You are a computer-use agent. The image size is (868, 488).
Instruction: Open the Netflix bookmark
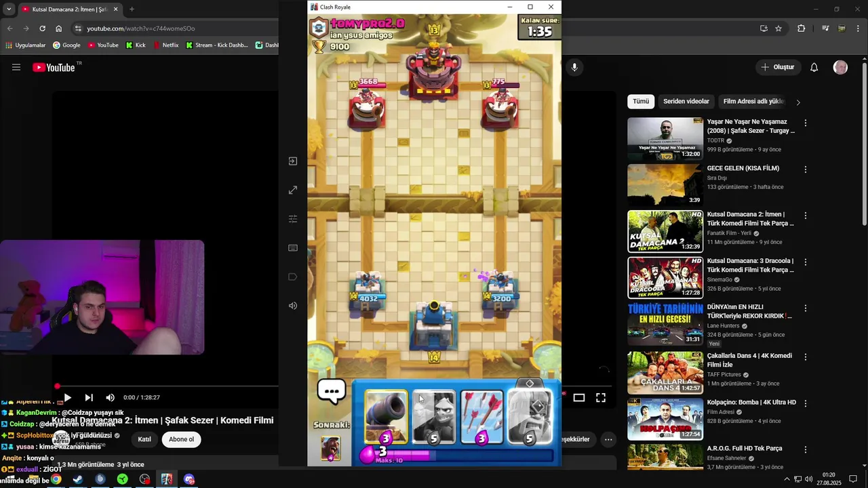165,45
